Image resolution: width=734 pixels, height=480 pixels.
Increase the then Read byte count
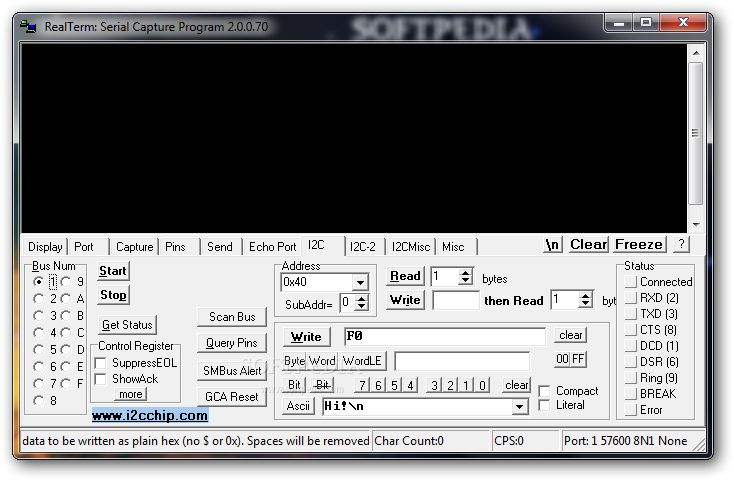586,296
